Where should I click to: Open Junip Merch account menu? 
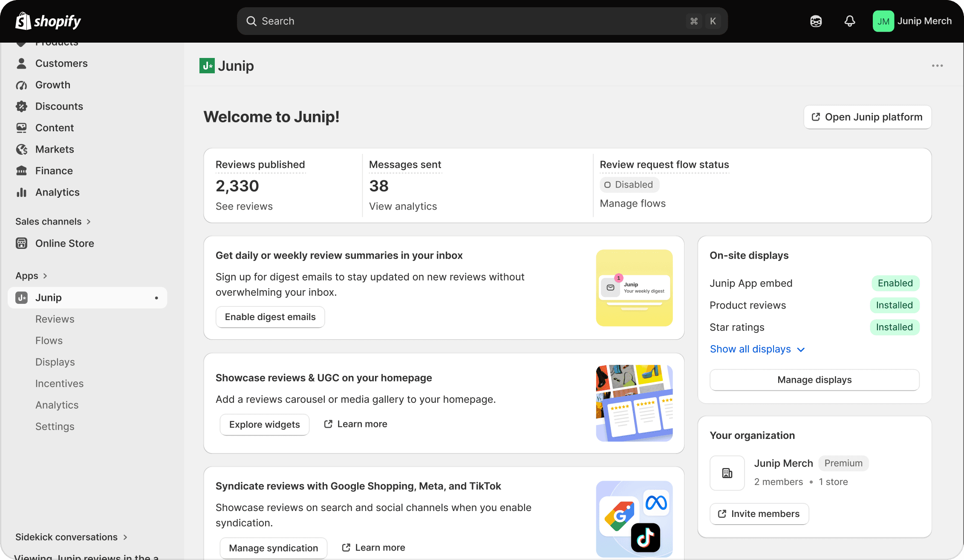pyautogui.click(x=912, y=21)
